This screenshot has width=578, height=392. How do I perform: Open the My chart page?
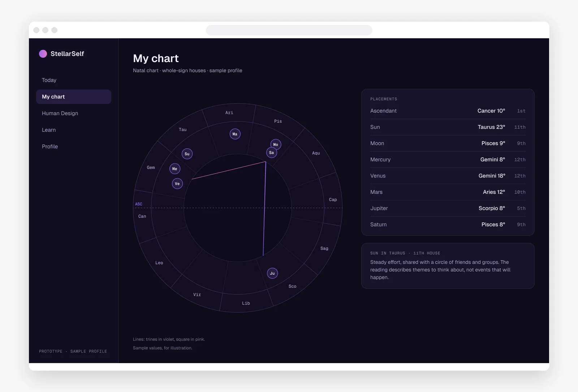click(x=74, y=97)
